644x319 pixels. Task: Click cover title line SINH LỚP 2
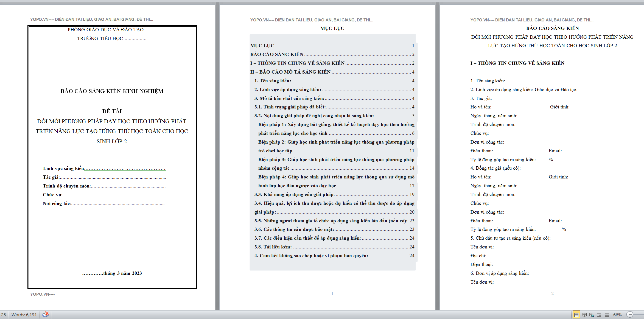pos(112,141)
